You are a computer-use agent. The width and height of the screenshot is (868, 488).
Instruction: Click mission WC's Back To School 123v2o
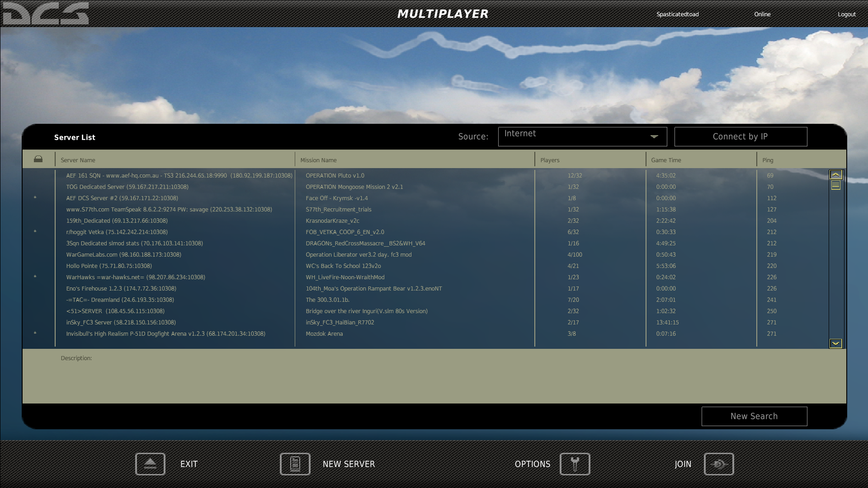coord(343,266)
